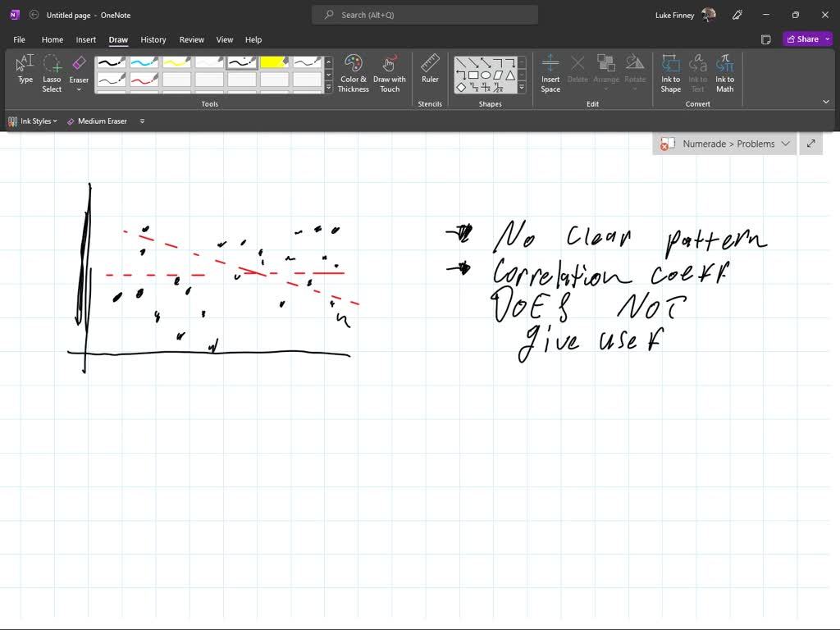The width and height of the screenshot is (840, 630).
Task: Select the yellow highlighter swatch
Action: pyautogui.click(x=275, y=62)
